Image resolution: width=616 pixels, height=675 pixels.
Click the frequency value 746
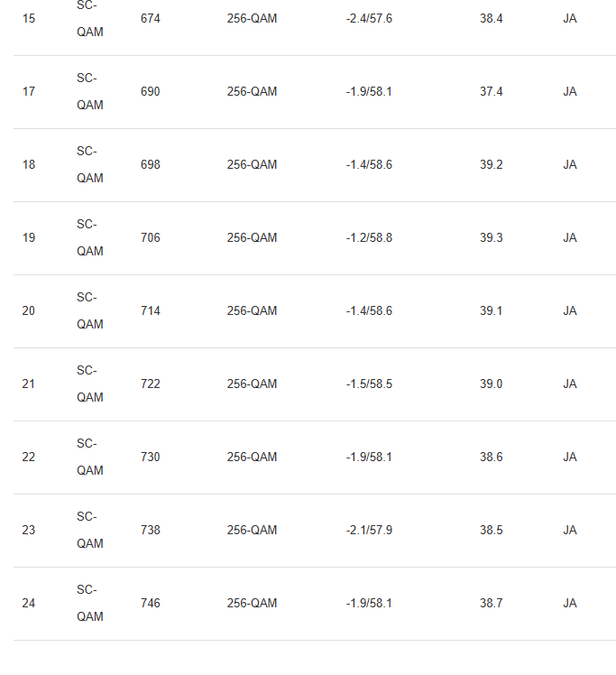(x=151, y=604)
